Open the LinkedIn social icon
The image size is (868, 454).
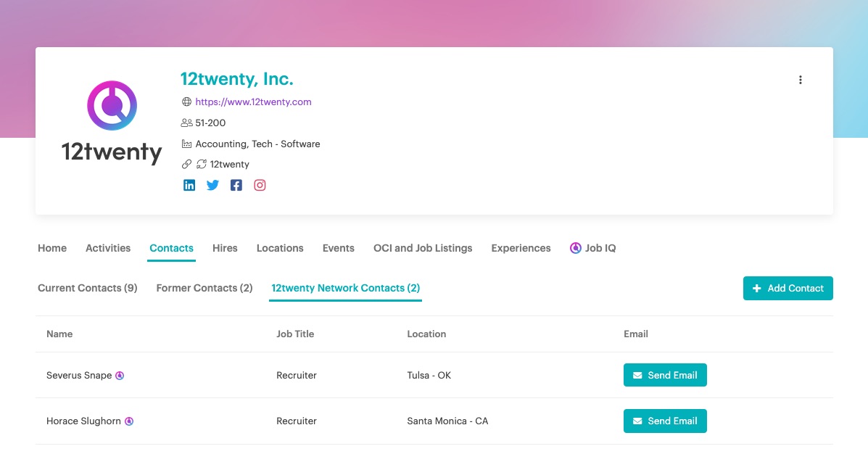click(189, 186)
